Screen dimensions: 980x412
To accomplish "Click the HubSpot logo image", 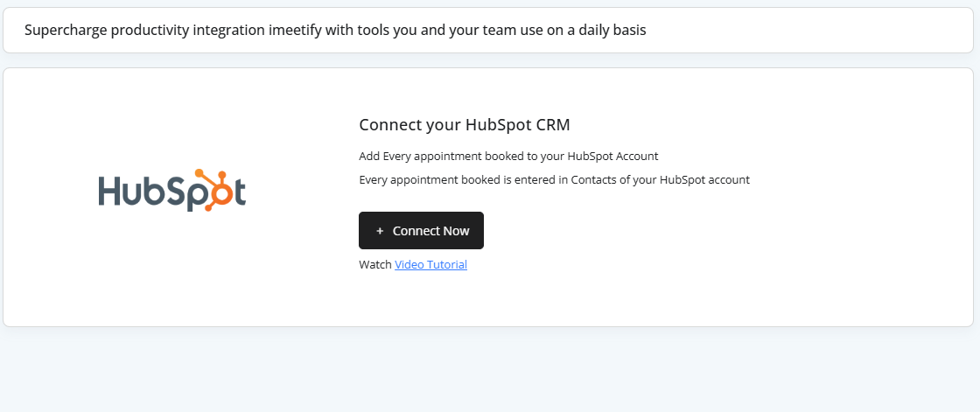I will click(x=172, y=191).
